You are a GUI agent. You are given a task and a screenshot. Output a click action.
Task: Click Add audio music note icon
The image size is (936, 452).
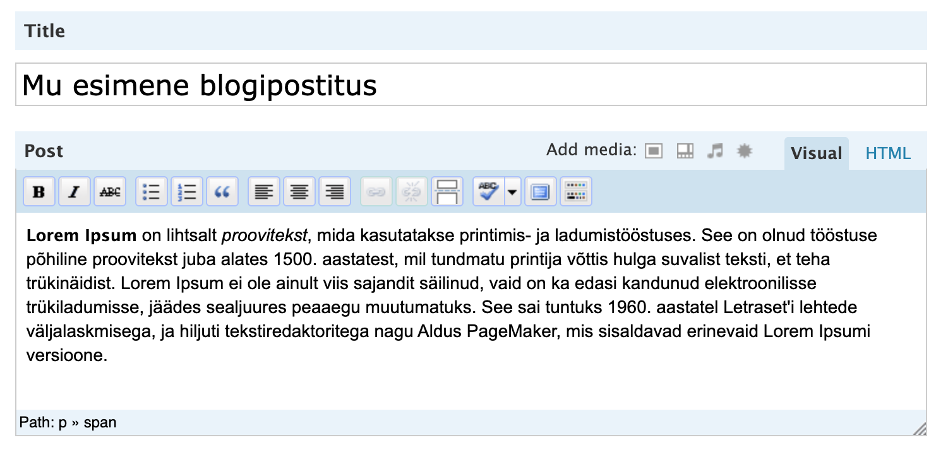pyautogui.click(x=715, y=151)
